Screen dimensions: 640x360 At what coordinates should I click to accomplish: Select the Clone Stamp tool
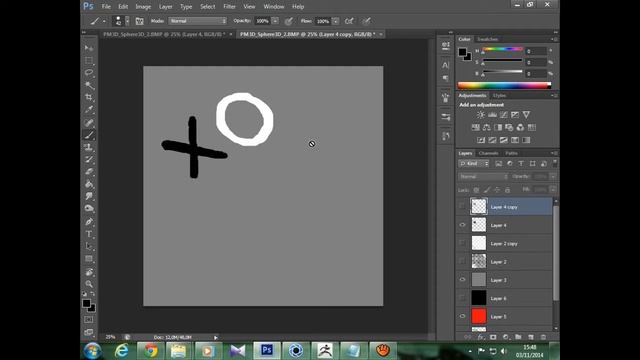click(x=89, y=147)
